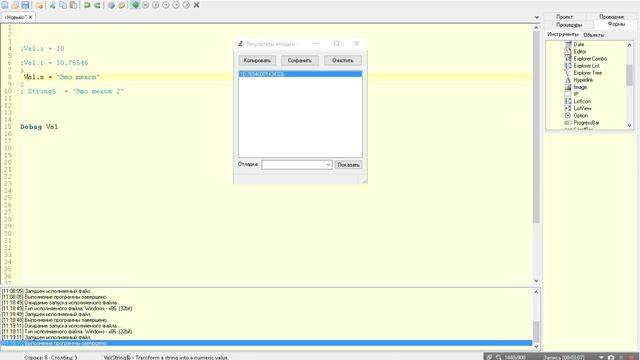Click the magnifier icon in recorder bar
Viewport: 640px width, 360px height.
(499, 357)
